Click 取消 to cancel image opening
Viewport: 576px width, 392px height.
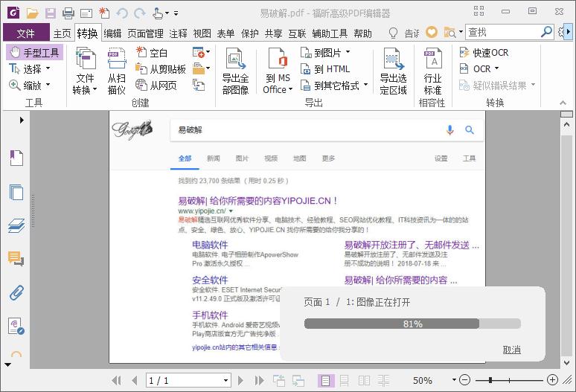pyautogui.click(x=511, y=350)
